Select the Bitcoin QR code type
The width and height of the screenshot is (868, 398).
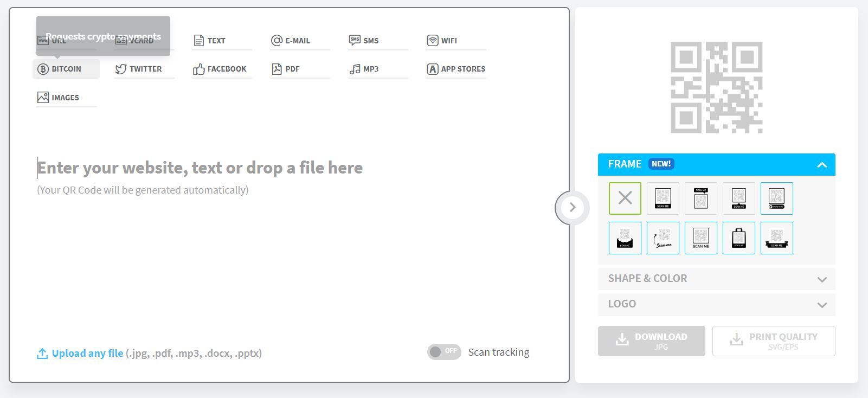66,69
